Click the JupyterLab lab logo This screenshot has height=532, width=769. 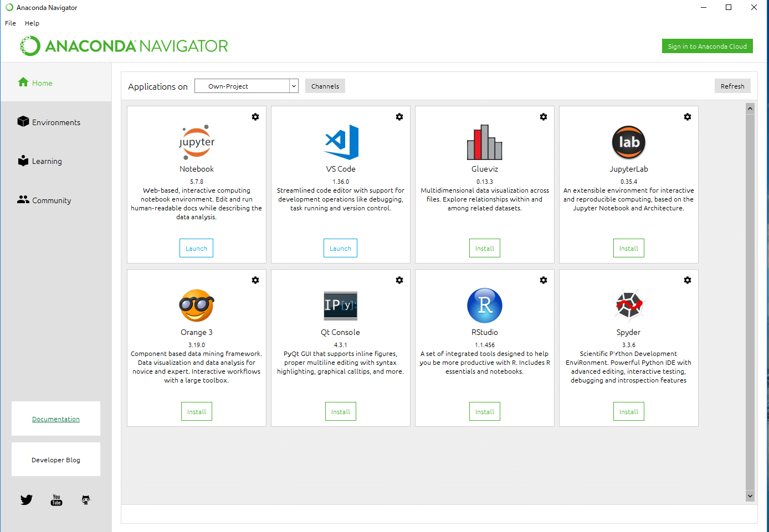629,142
